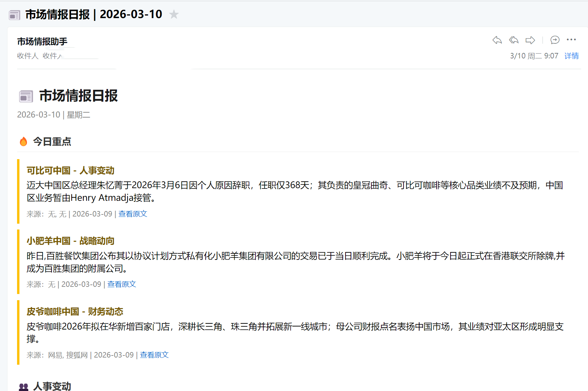Click the reply arrow icon

(497, 40)
